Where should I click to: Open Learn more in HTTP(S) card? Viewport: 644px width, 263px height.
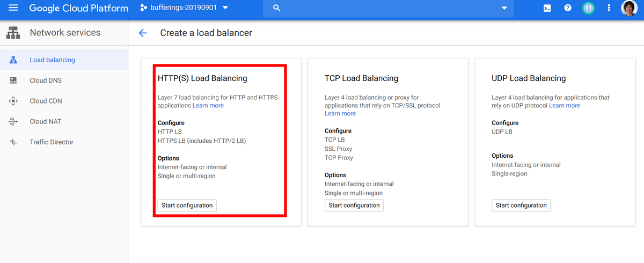tap(208, 106)
